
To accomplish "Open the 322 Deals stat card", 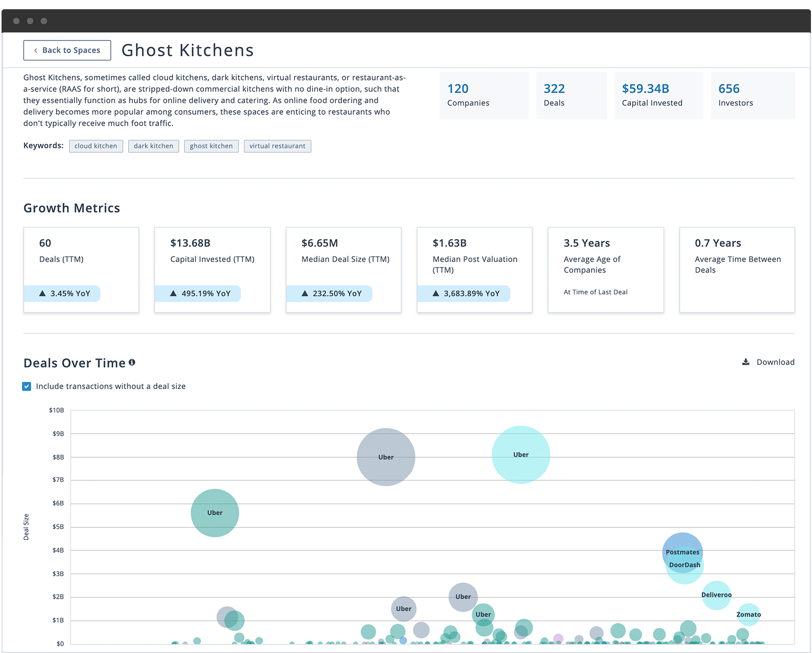I will pos(572,95).
